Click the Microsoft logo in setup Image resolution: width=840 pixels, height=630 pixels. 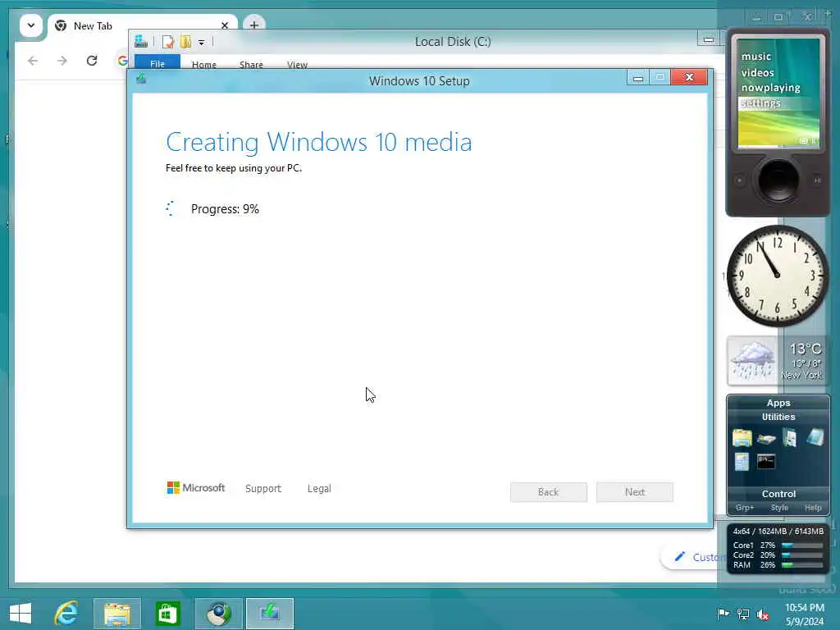pos(196,487)
